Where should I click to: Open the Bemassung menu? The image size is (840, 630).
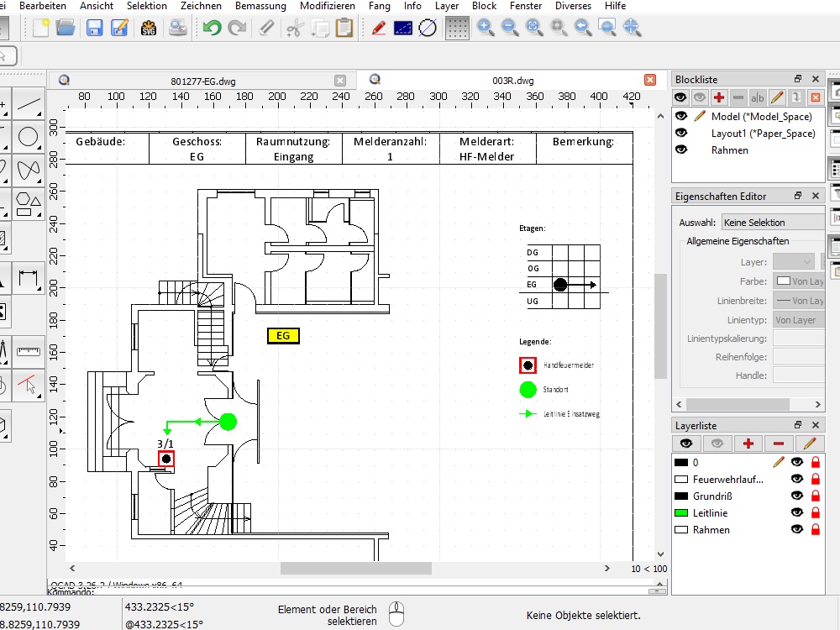[260, 6]
